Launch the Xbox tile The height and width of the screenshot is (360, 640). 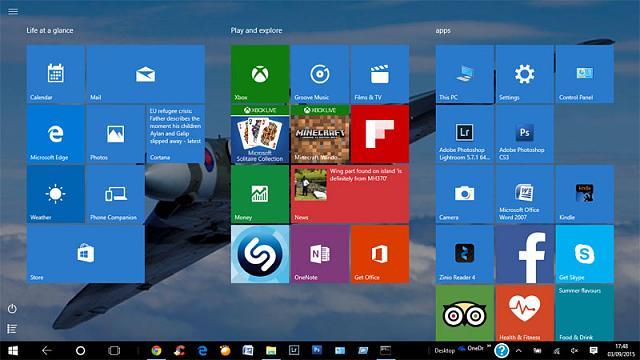(x=260, y=74)
